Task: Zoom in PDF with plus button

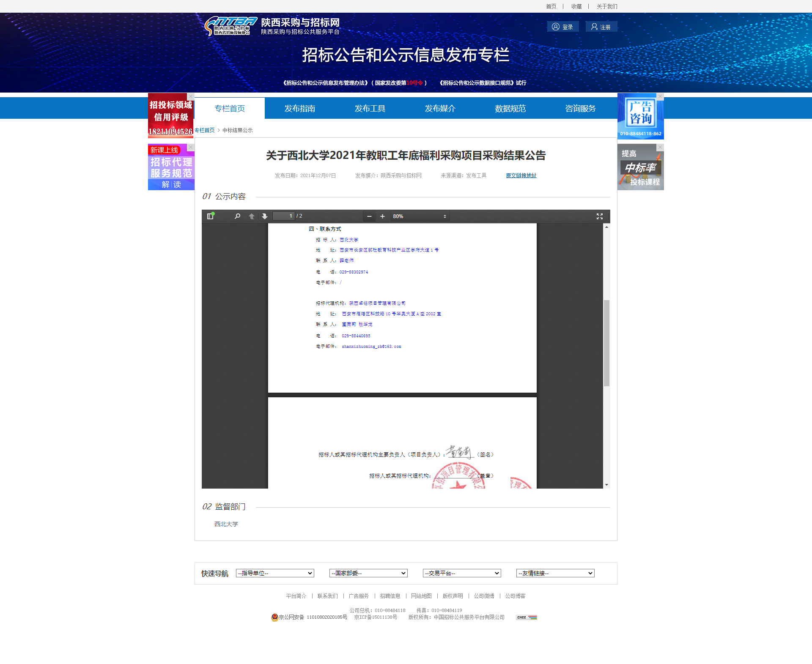Action: tap(382, 216)
